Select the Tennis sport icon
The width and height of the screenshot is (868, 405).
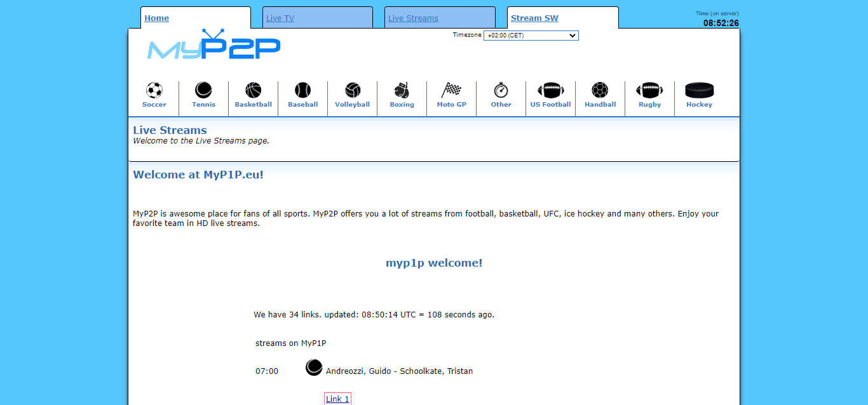203,90
